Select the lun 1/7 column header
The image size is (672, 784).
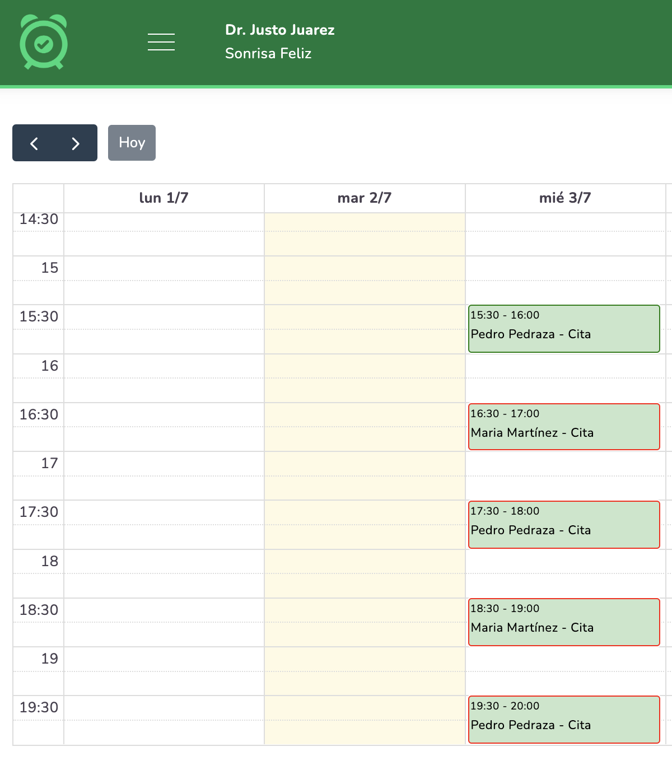pos(164,198)
